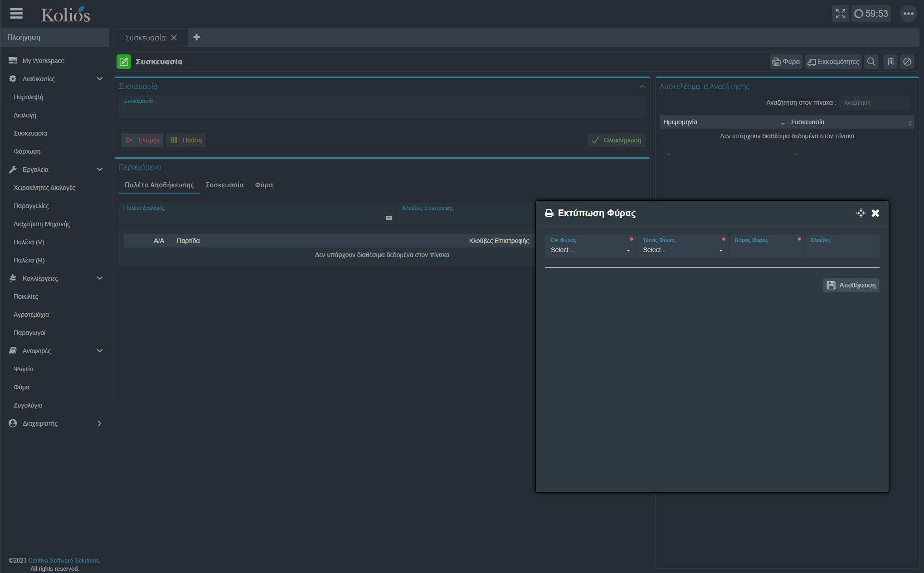
Task: Open Ψυγείο report in sidebar
Action: click(x=24, y=369)
